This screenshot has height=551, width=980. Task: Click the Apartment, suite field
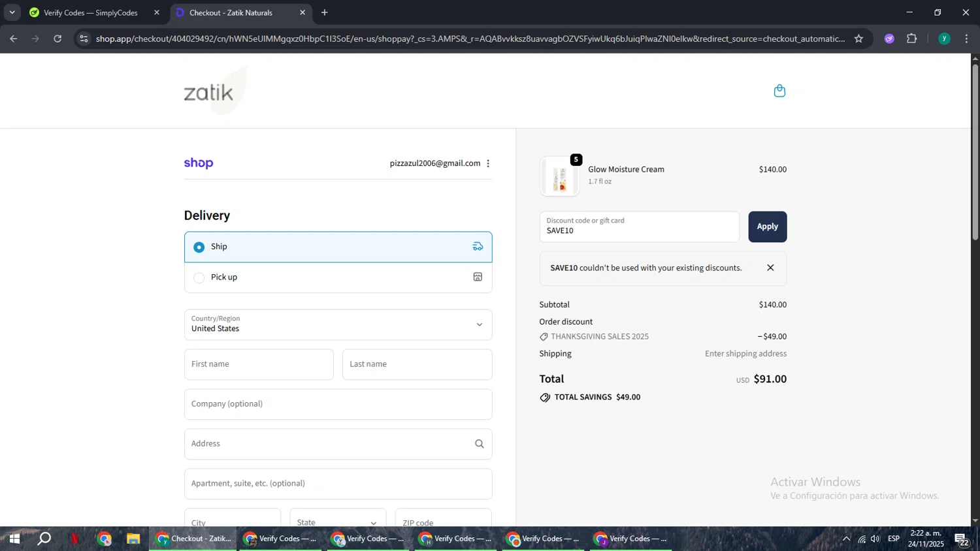pos(338,484)
